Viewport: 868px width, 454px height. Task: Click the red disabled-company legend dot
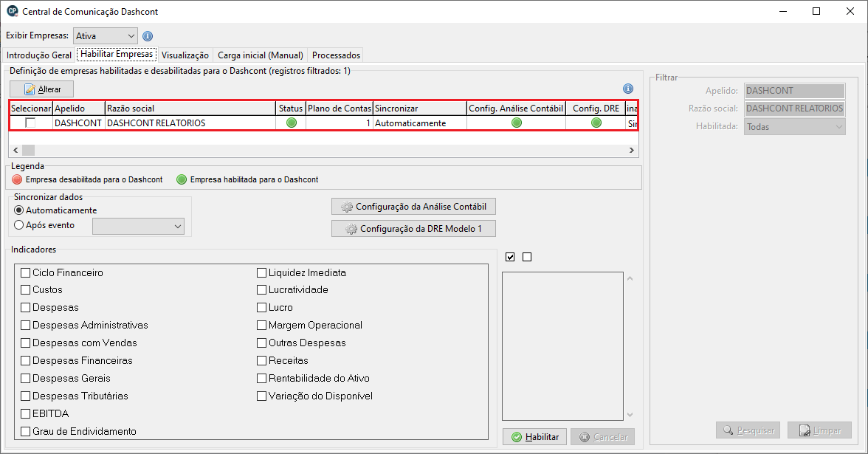(17, 179)
